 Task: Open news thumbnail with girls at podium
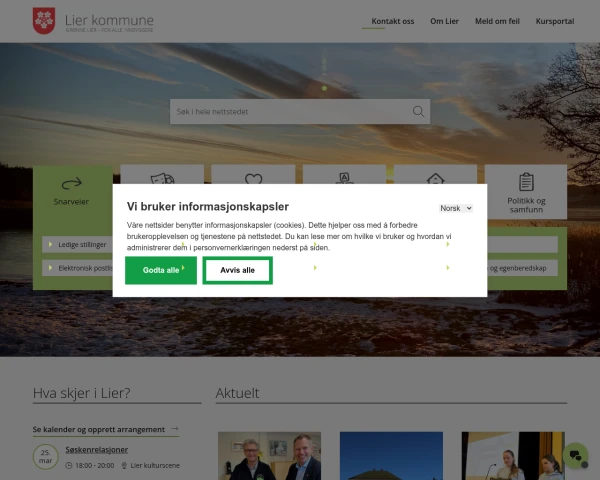click(513, 456)
